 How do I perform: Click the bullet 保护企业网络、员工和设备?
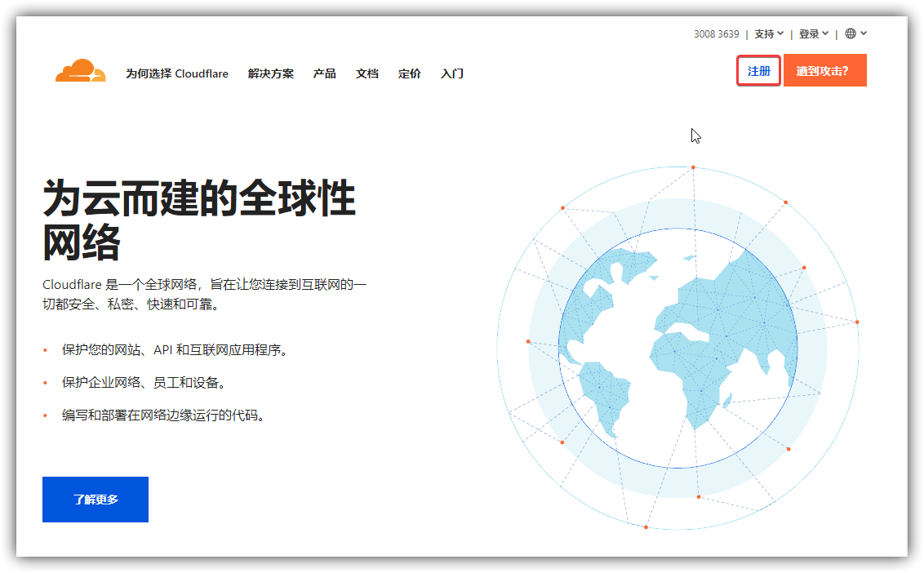145,383
